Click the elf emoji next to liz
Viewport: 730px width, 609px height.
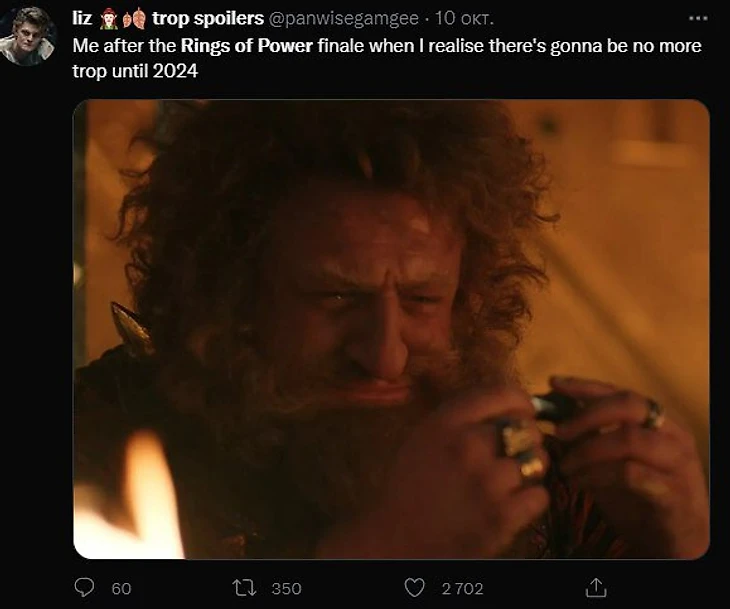point(108,19)
